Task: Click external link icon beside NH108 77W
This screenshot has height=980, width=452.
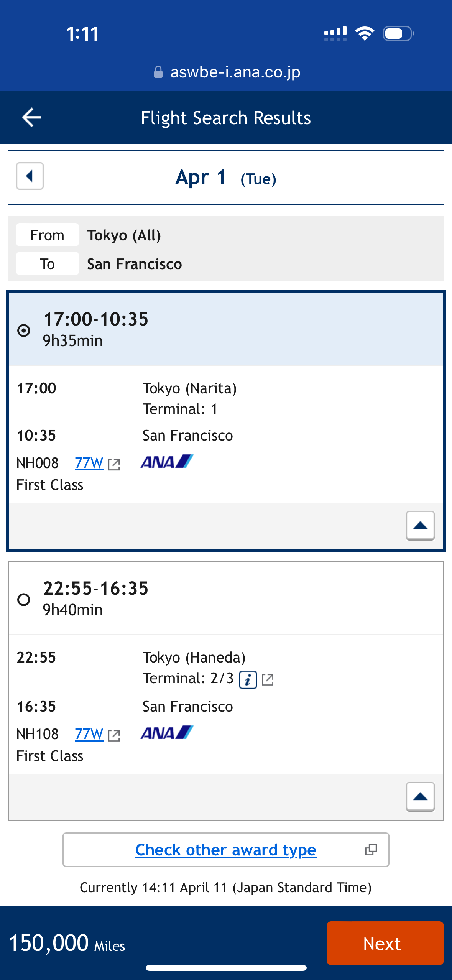Action: 114,735
